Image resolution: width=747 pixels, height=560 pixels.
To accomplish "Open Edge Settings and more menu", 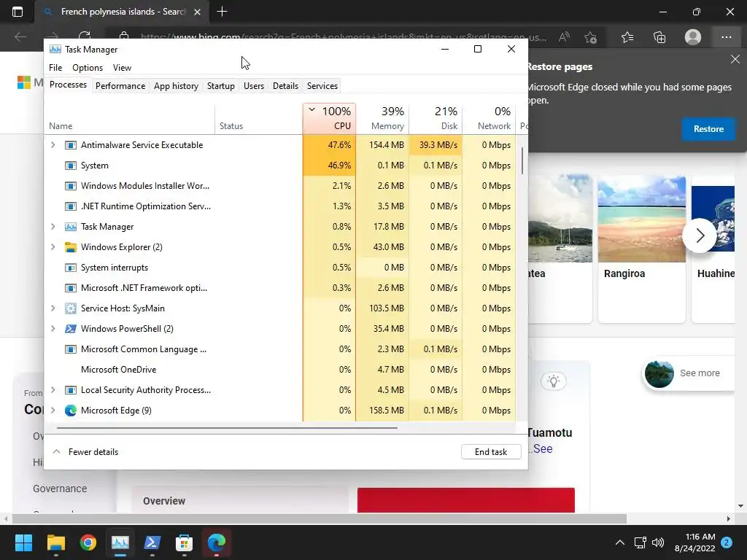I will [x=726, y=37].
